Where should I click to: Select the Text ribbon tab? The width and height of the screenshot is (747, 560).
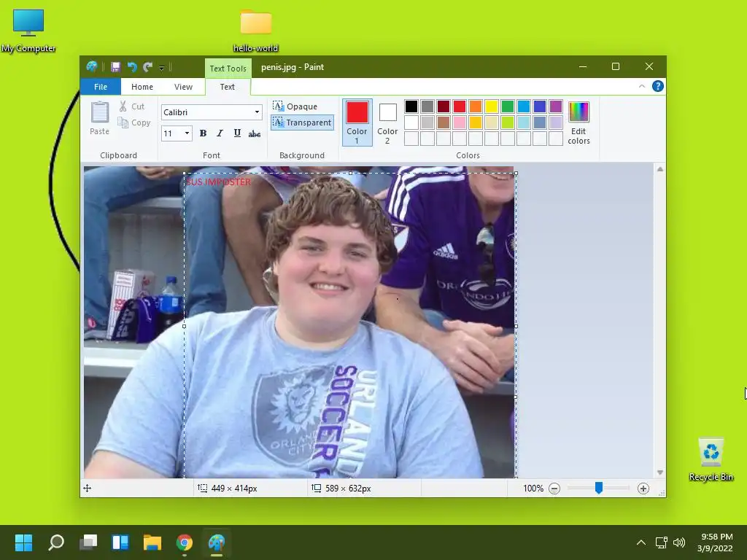228,87
